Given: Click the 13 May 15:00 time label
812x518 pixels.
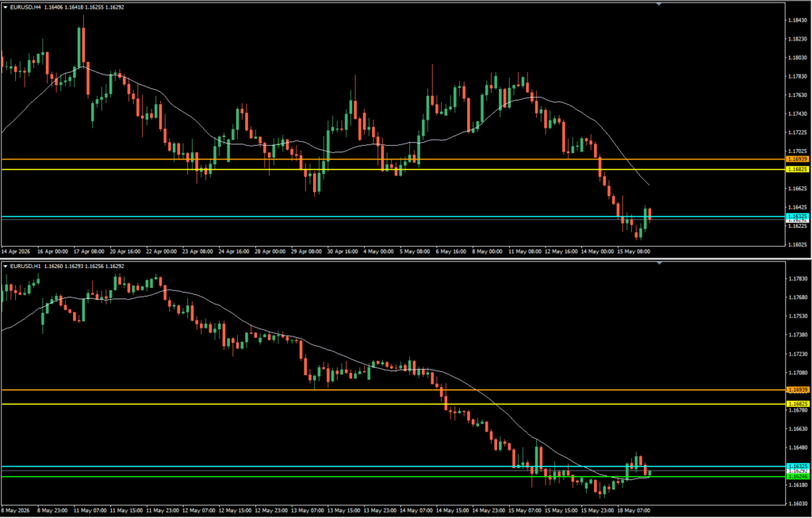Looking at the screenshot, I should tap(343, 510).
